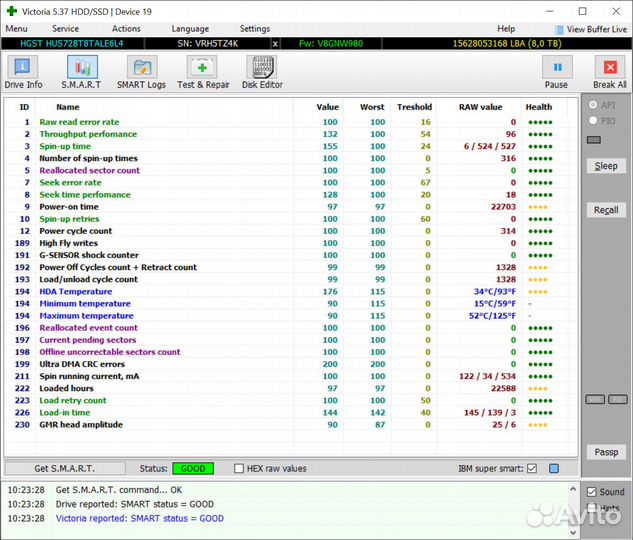The height and width of the screenshot is (540, 633).
Task: Click the Get S.M.A.R.T. button
Action: [65, 468]
